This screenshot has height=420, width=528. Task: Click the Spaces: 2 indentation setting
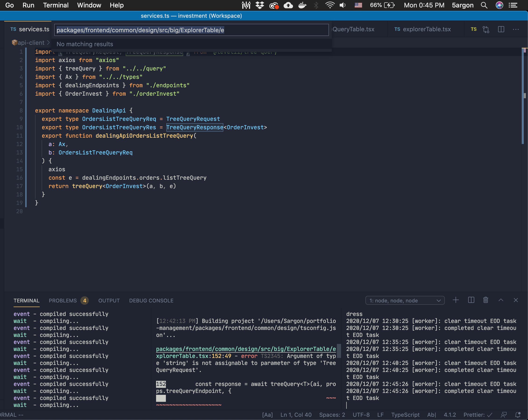[x=332, y=415]
